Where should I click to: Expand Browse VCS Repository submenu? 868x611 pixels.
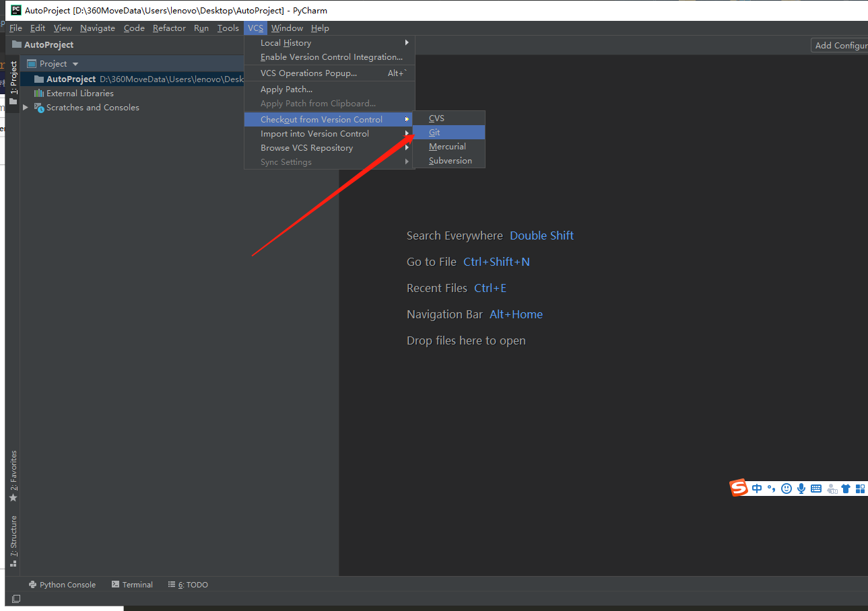(x=329, y=147)
